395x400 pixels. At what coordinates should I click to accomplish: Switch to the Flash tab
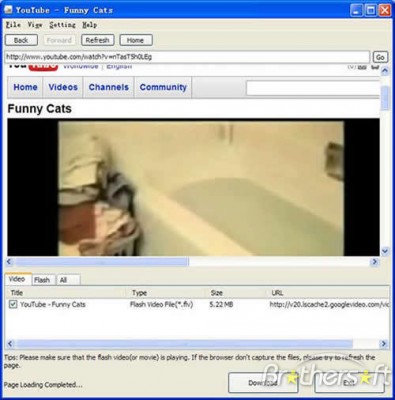42,280
